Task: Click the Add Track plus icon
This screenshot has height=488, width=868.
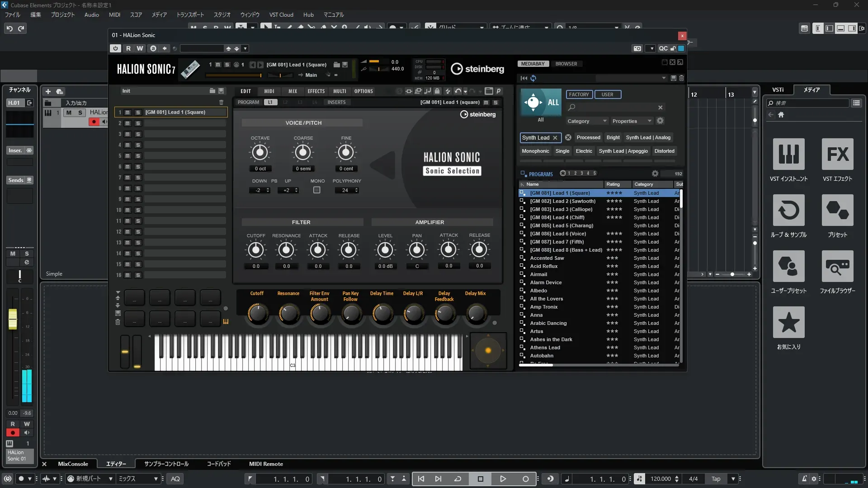Action: tap(48, 91)
